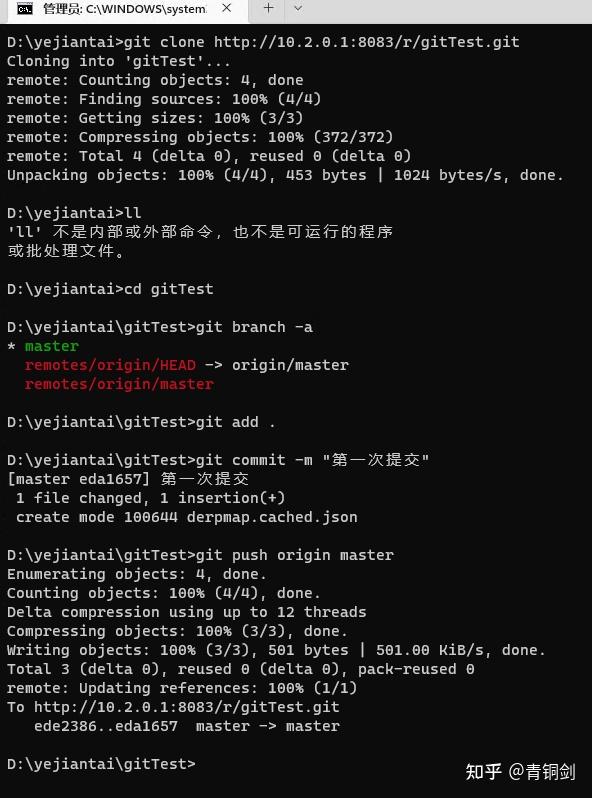
Task: Click the green master branch name
Action: [x=52, y=346]
